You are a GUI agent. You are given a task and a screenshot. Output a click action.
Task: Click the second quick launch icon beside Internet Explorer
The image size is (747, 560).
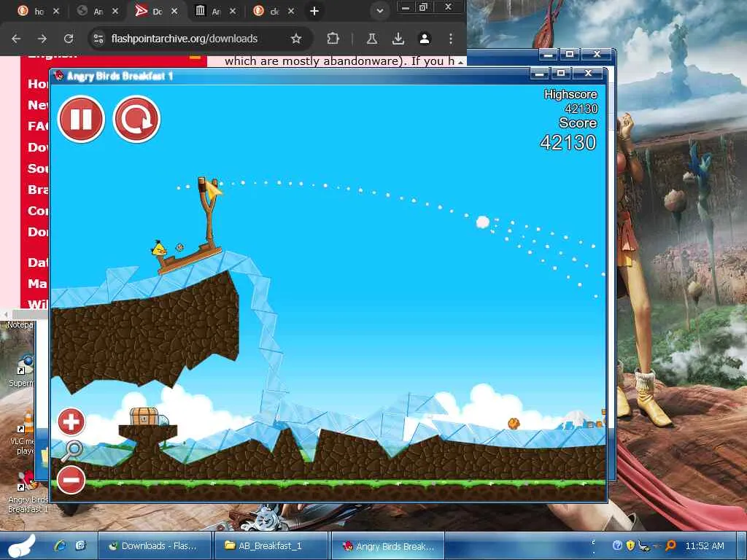click(x=80, y=545)
